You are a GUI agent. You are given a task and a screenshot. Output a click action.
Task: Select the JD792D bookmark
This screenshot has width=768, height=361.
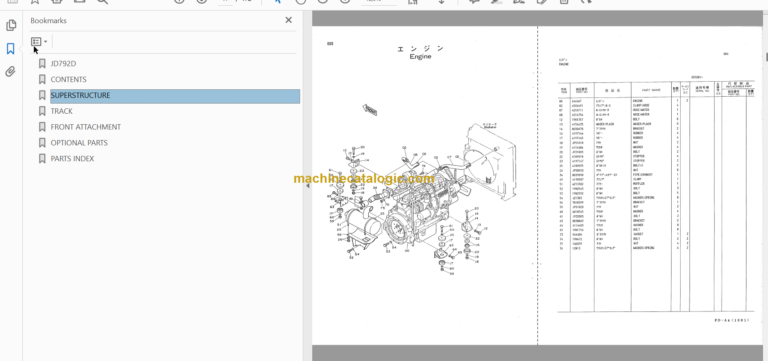[63, 64]
